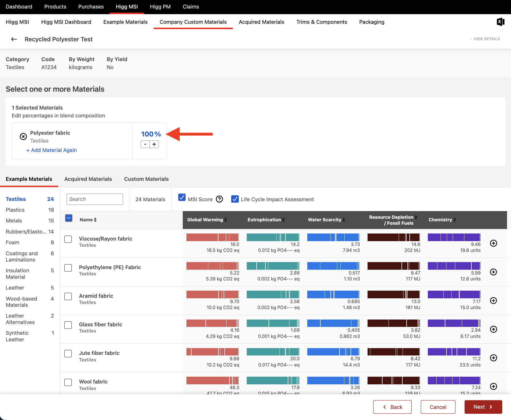The image size is (511, 420).
Task: Check the Polyethylene (PE) Fabric checkbox
Action: pos(68,268)
